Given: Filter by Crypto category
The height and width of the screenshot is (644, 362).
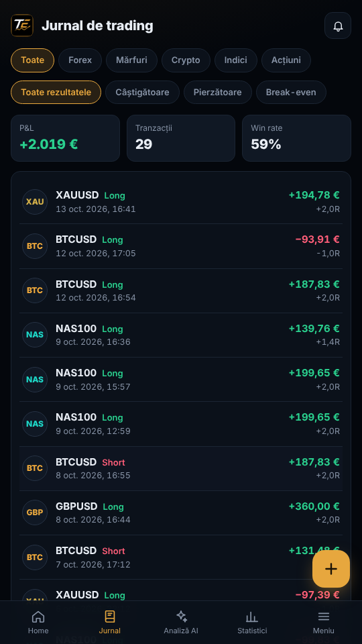Looking at the screenshot, I should pos(186,60).
